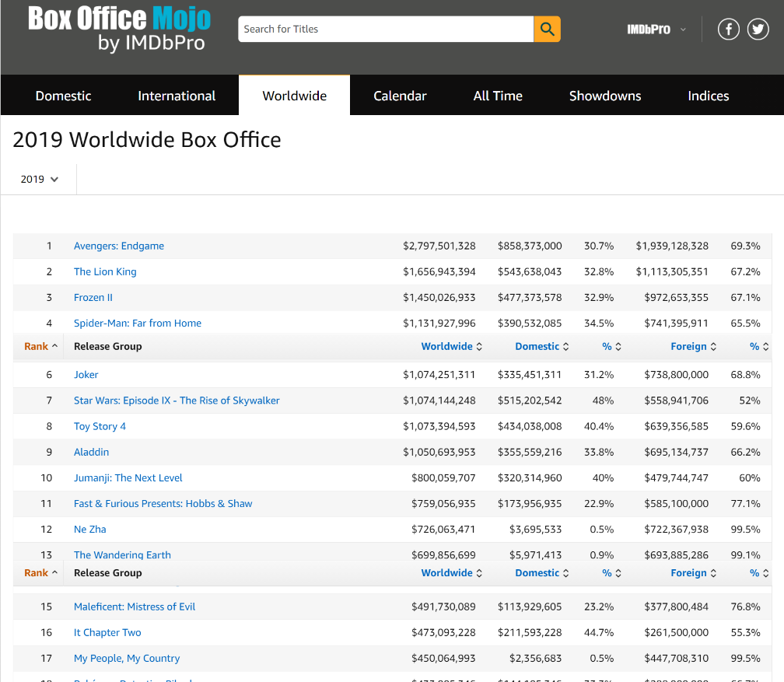Click Avengers domestic gross "$858,373,000"
784x682 pixels.
click(x=530, y=246)
